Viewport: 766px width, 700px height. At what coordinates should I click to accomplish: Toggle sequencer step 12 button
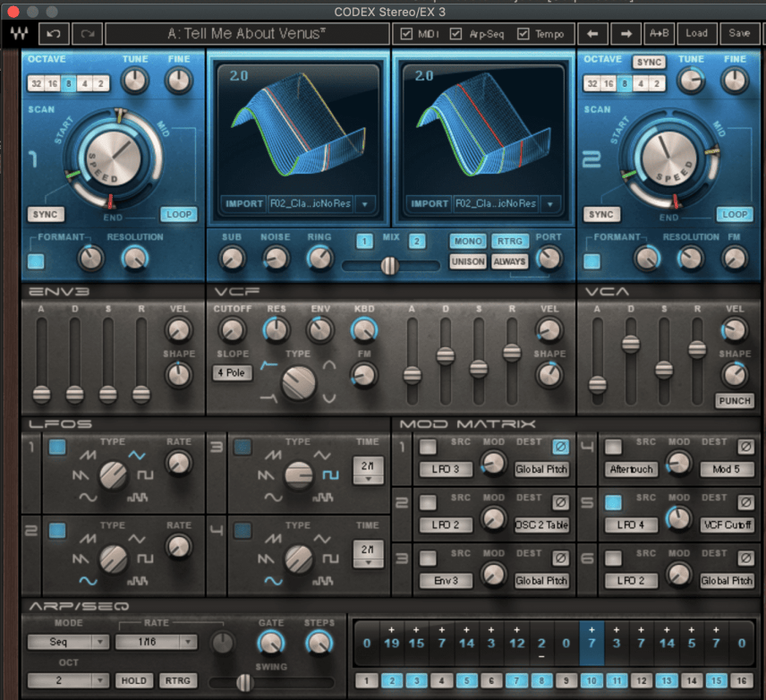641,680
